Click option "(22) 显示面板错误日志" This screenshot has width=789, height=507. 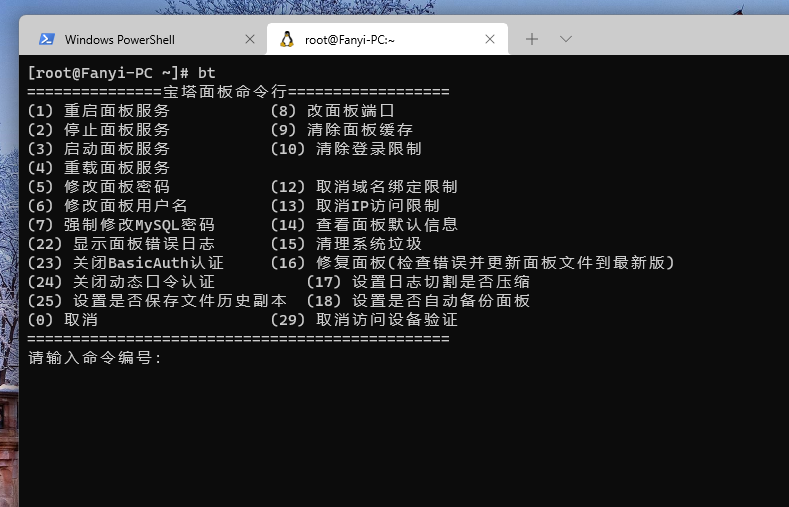[121, 244]
